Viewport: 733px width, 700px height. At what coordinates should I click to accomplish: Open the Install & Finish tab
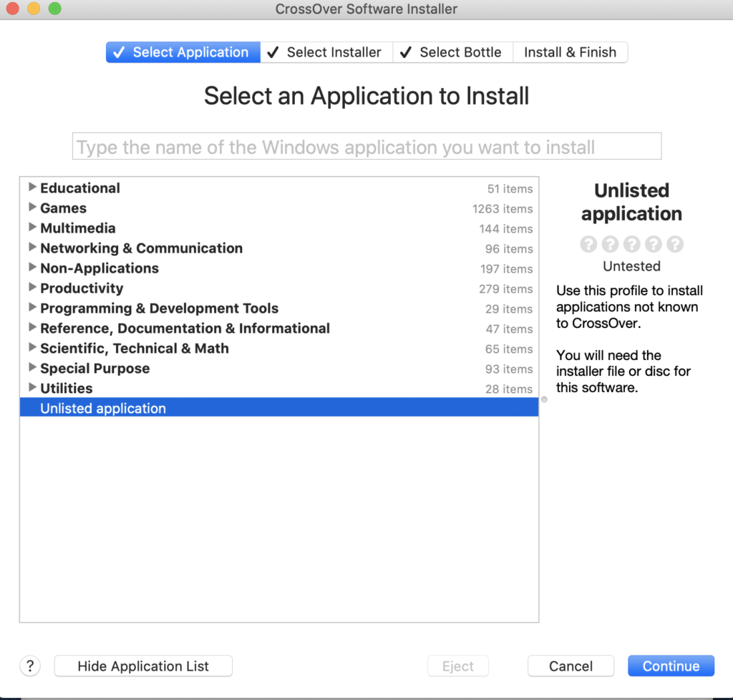(x=570, y=52)
